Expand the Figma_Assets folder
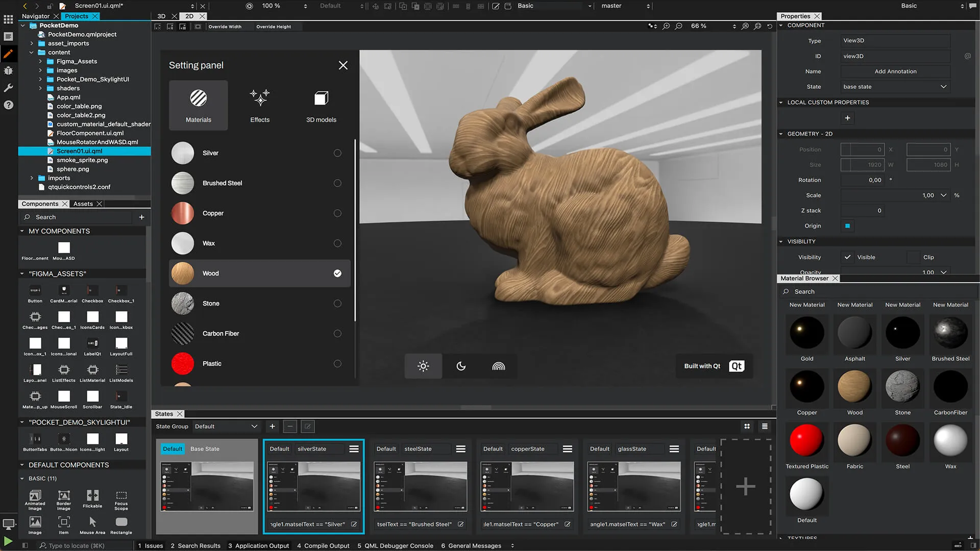This screenshot has width=980, height=551. click(x=41, y=61)
